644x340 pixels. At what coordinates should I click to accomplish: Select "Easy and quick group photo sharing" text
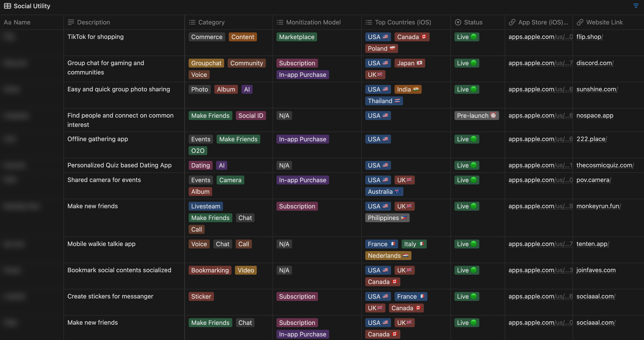[119, 89]
